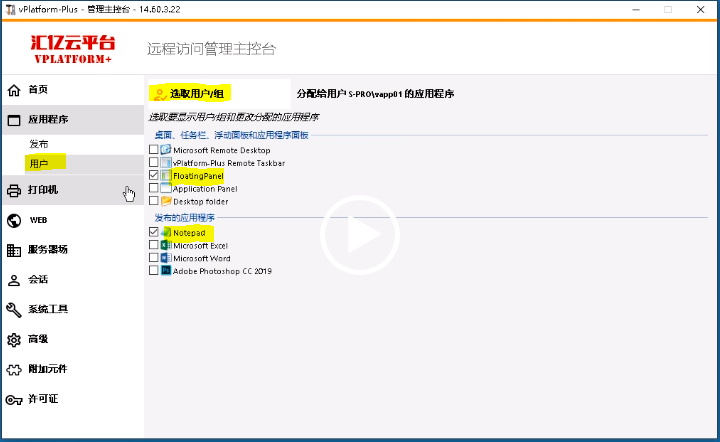Screen dimensions: 720x442
Task: Select the 服务器场 server farm icon
Action: point(14,250)
